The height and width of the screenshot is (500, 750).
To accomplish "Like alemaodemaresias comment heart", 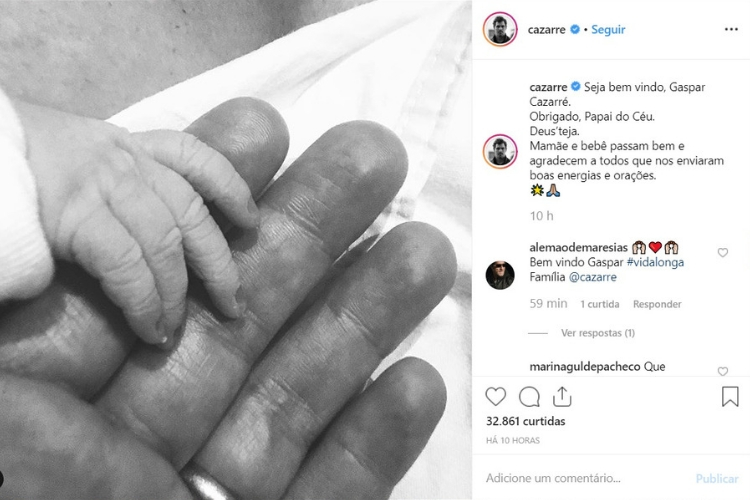I will [722, 252].
